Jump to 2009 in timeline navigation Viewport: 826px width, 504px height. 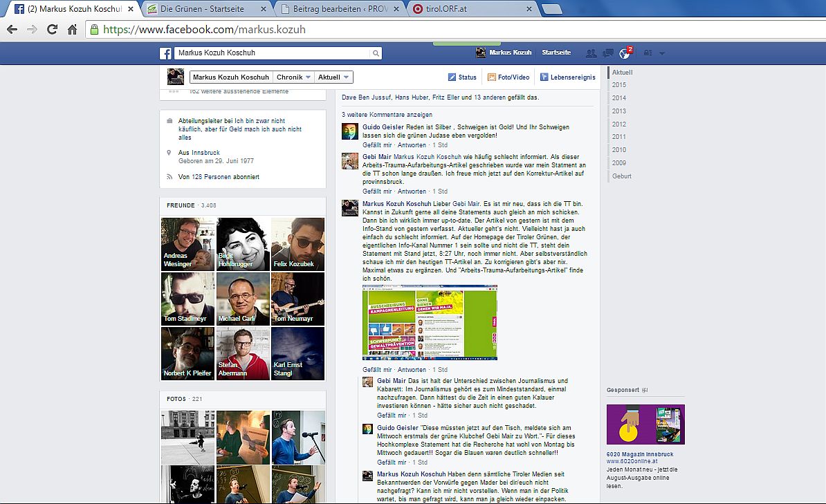pos(619,163)
